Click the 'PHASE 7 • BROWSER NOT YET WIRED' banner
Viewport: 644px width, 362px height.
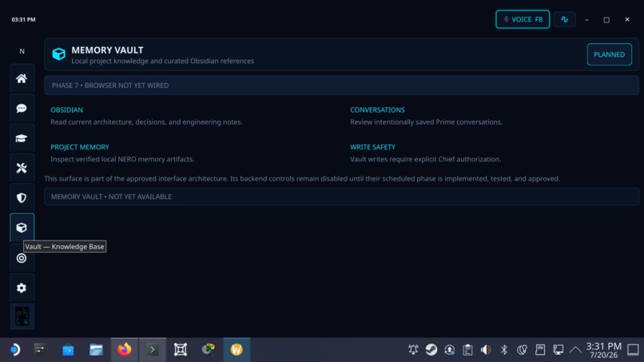(x=341, y=85)
